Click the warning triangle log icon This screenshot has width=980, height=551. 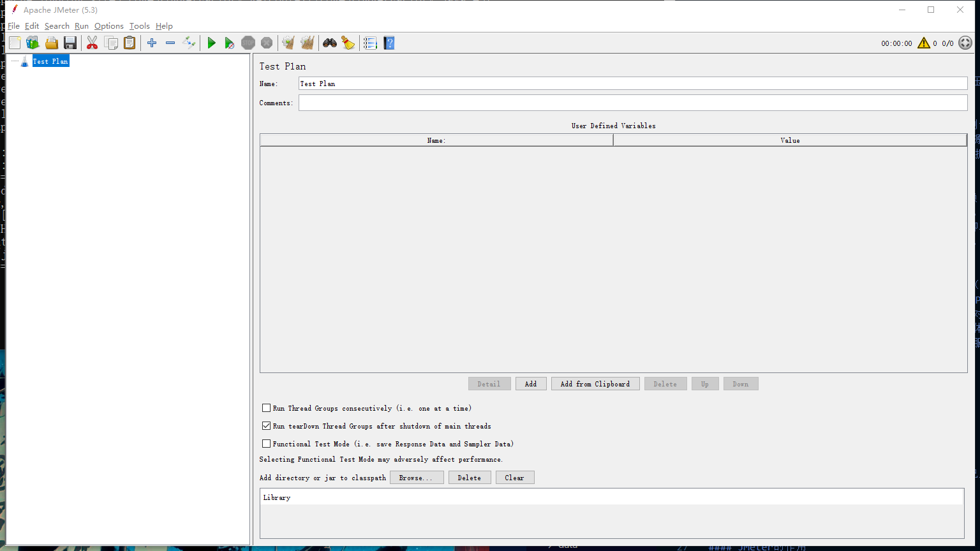(924, 43)
